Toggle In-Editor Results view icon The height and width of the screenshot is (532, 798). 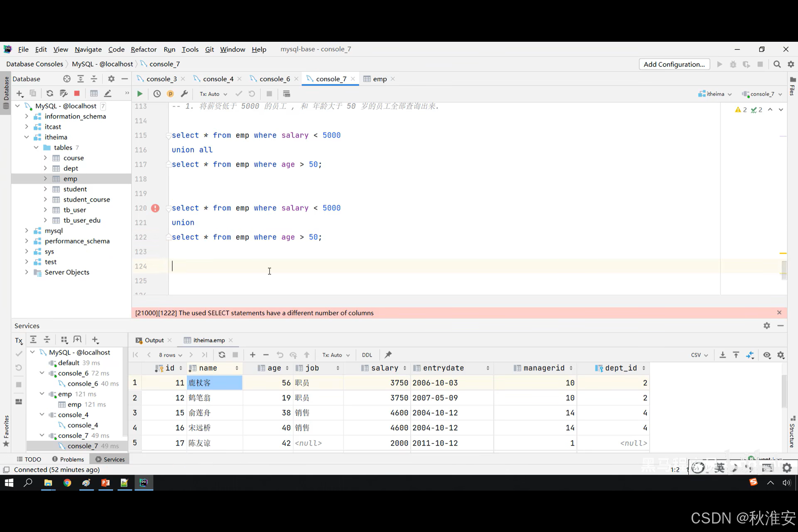[x=286, y=94]
